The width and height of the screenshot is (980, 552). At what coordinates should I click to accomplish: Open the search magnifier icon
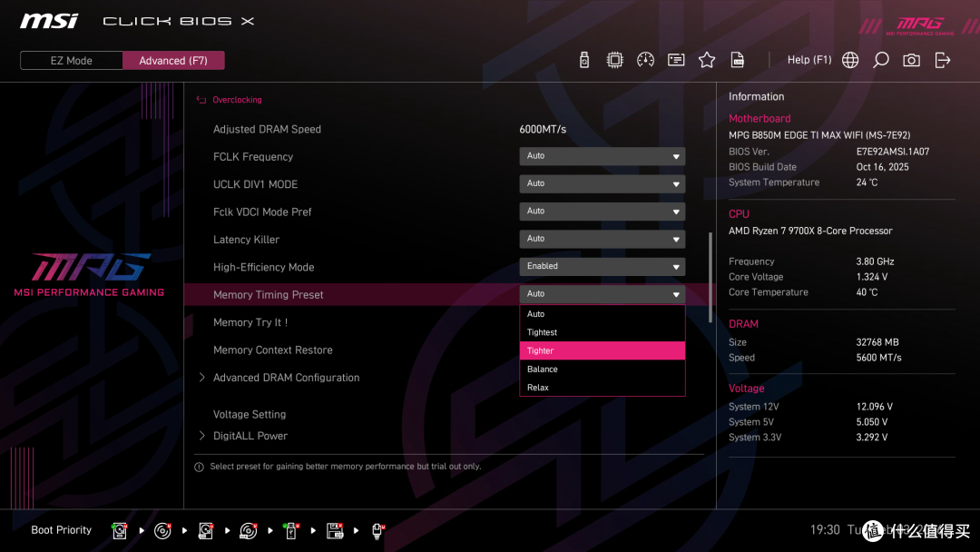click(880, 60)
